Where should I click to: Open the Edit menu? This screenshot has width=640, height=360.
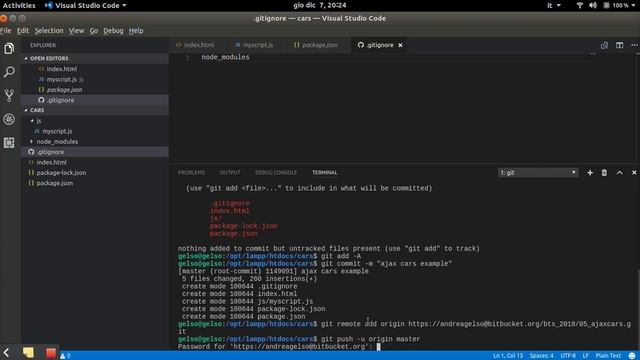pos(23,31)
